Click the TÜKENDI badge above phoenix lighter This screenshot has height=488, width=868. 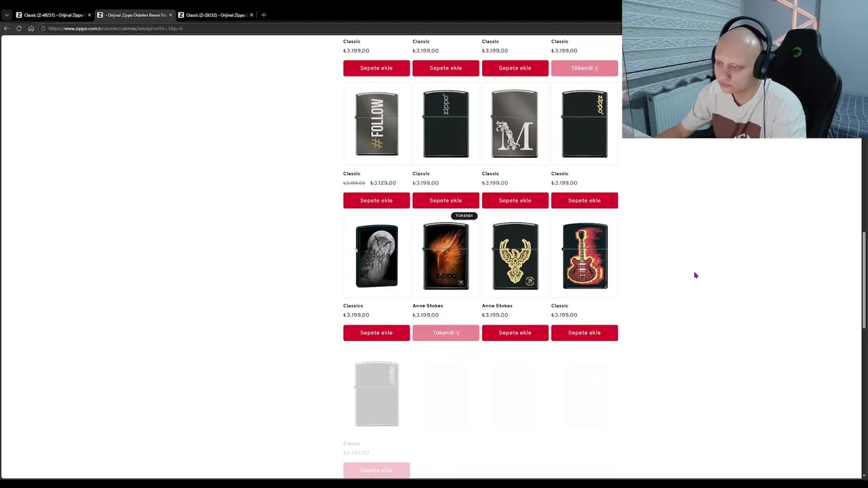tap(464, 216)
